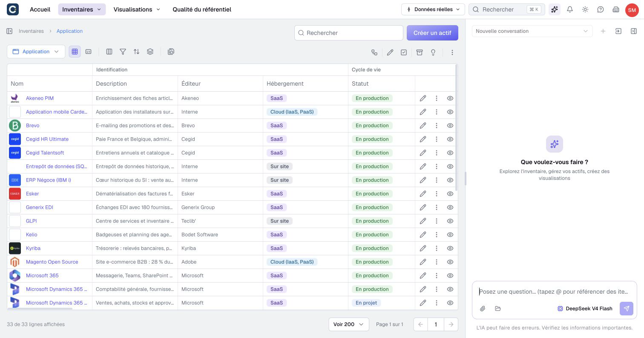Select the DeepSeek V4 Flash model button
Screen dimensions: 644x338
point(585,309)
